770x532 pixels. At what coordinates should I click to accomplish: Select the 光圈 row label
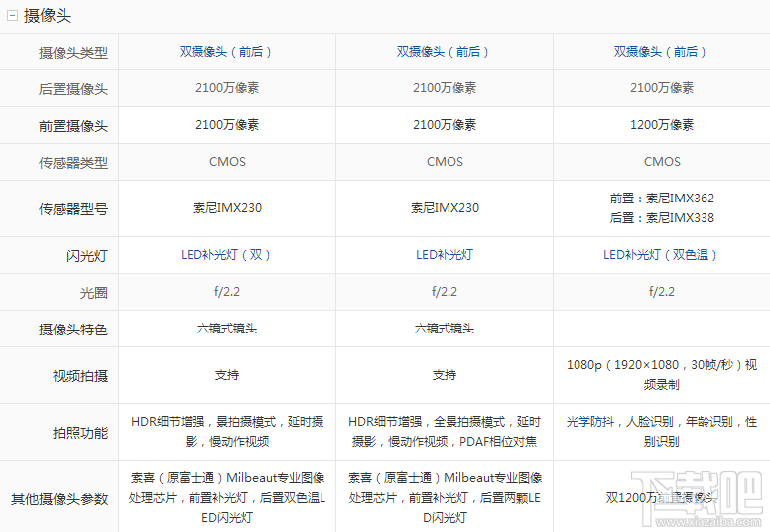coord(94,293)
